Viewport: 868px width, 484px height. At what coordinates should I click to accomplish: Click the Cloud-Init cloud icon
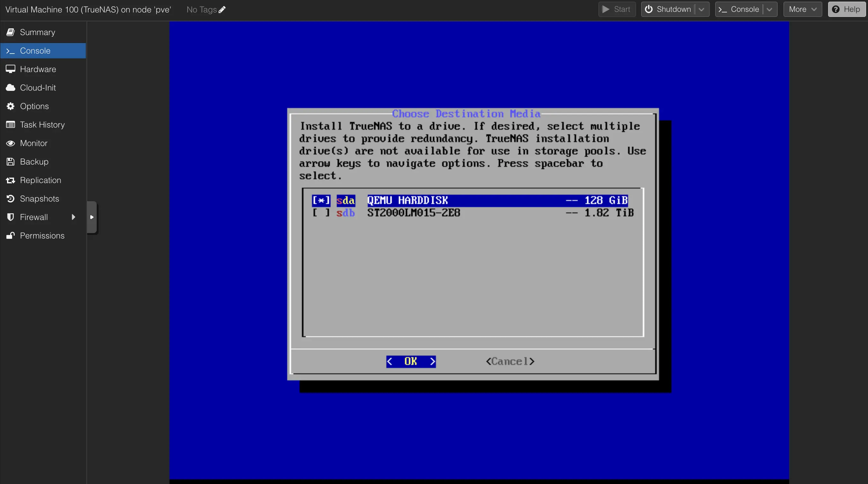coord(11,88)
